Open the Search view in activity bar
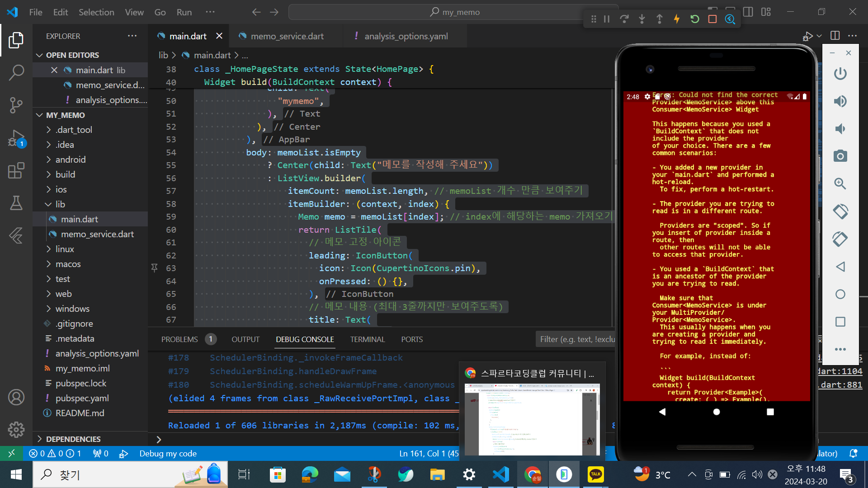 [x=16, y=72]
